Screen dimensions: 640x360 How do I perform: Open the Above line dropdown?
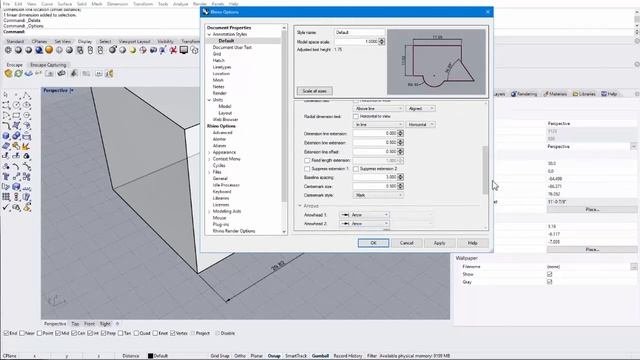378,109
